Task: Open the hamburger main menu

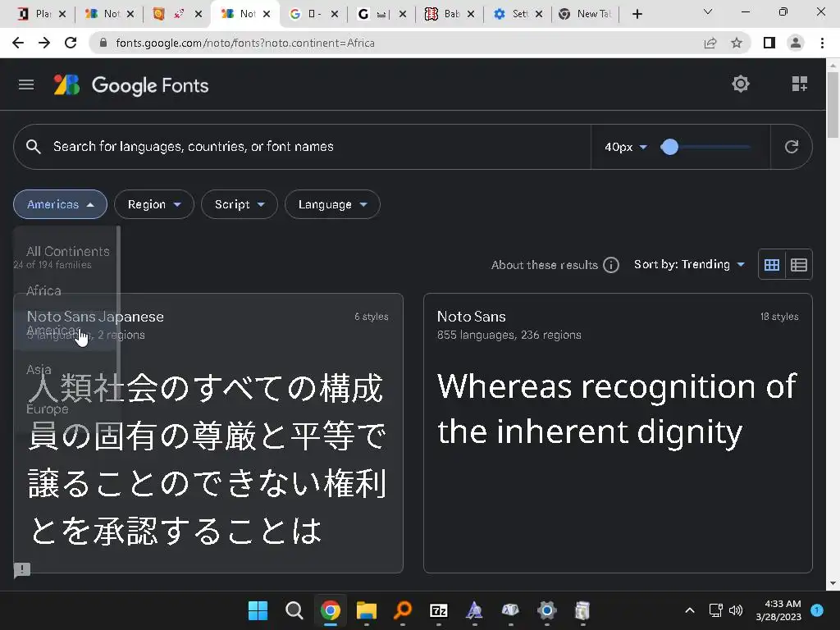Action: (25, 84)
